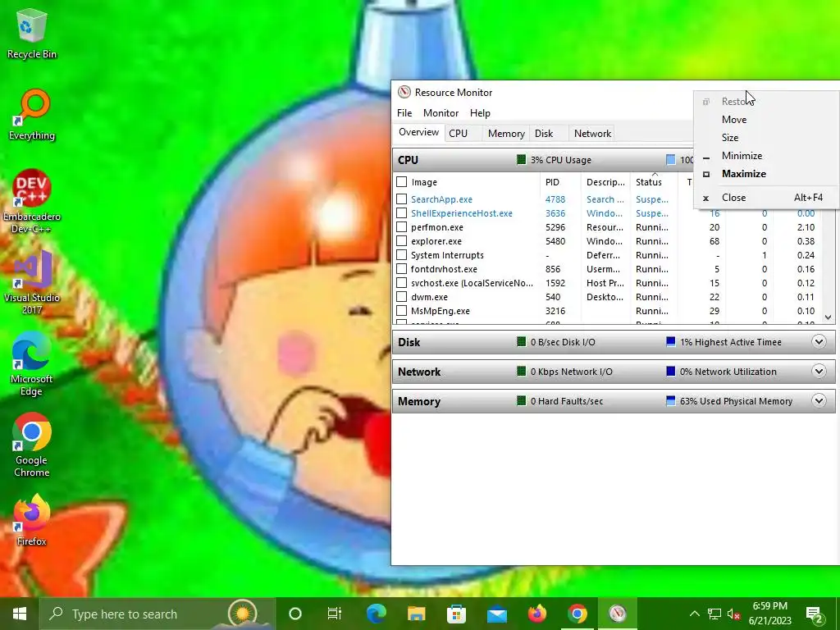Choose Size in the window menu
Viewport: 840px width, 630px height.
(x=766, y=138)
